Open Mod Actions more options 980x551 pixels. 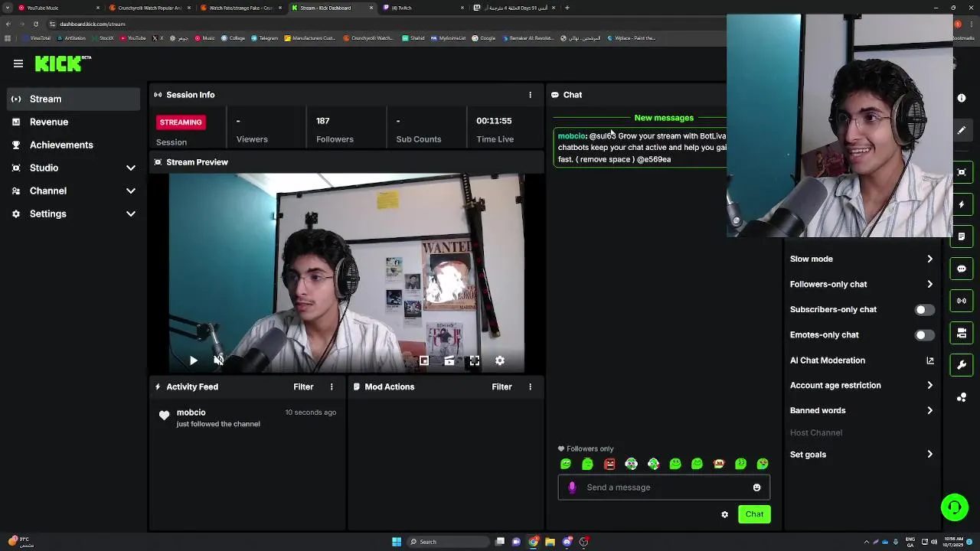point(530,386)
